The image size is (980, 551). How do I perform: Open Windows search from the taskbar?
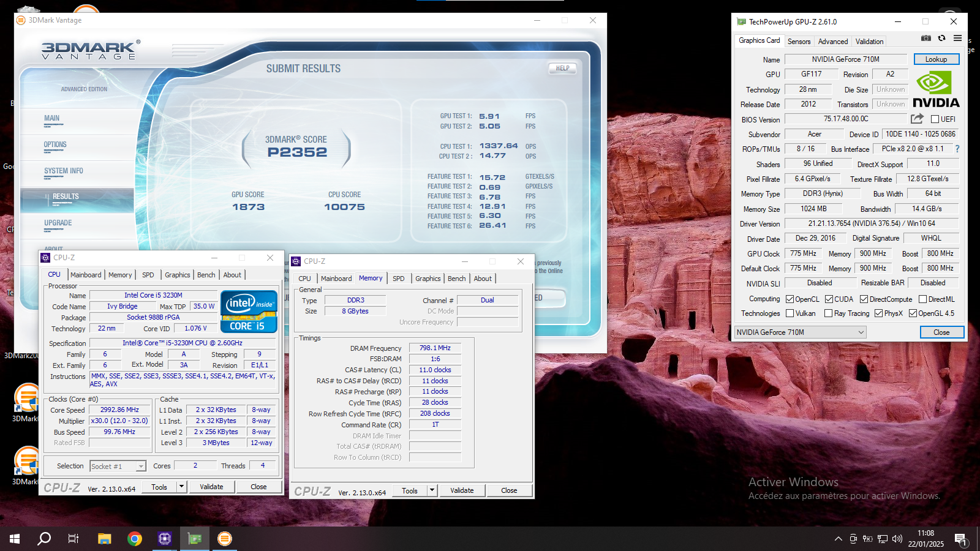point(44,539)
